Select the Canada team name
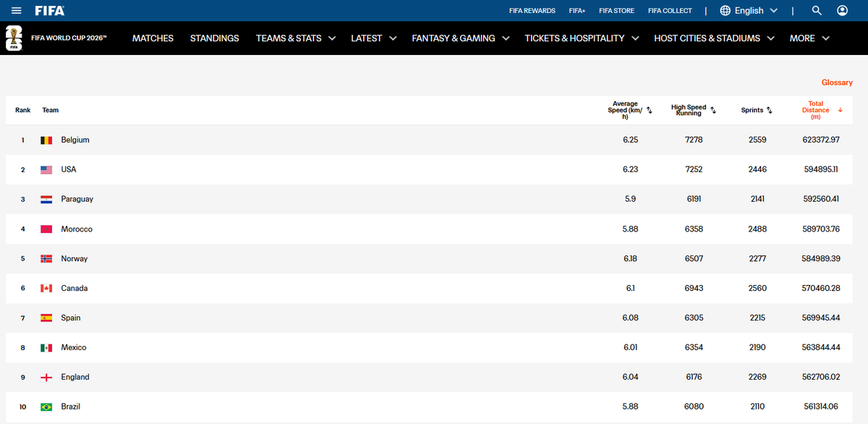 pos(75,288)
